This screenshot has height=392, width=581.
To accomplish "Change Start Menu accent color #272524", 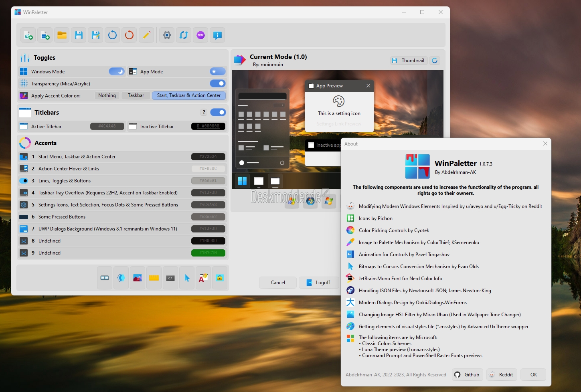I will click(x=208, y=157).
